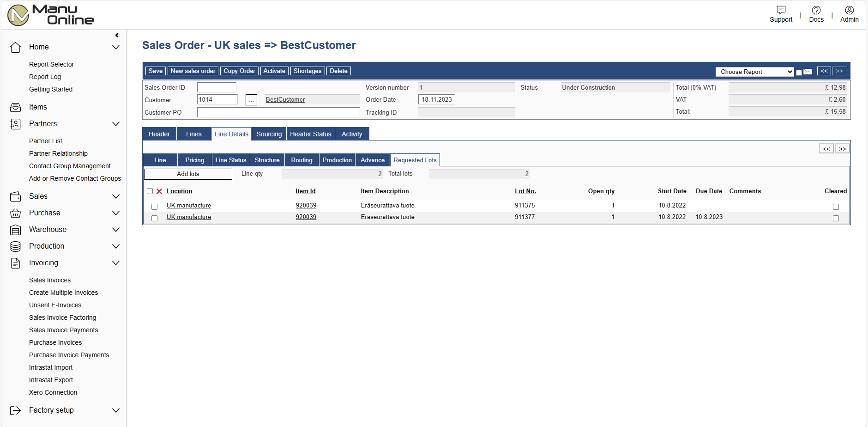Viewport: 868px width, 427px height.
Task: Click the Warehouse icon in sidebar
Action: tap(16, 230)
